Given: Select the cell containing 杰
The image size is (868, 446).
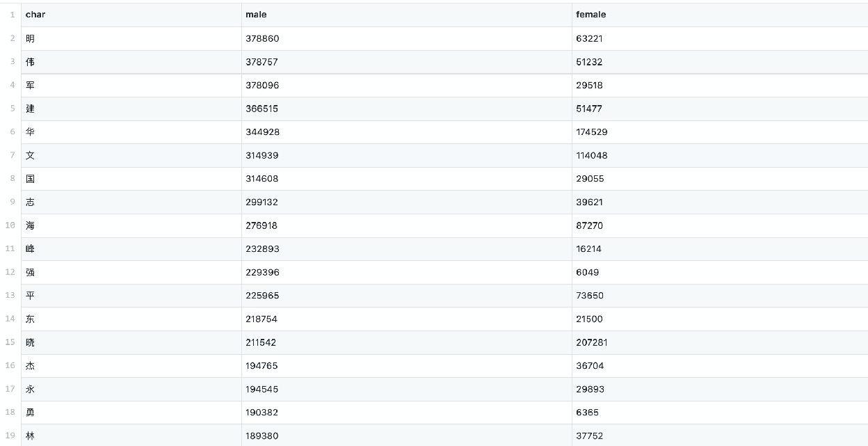Looking at the screenshot, I should [30, 366].
